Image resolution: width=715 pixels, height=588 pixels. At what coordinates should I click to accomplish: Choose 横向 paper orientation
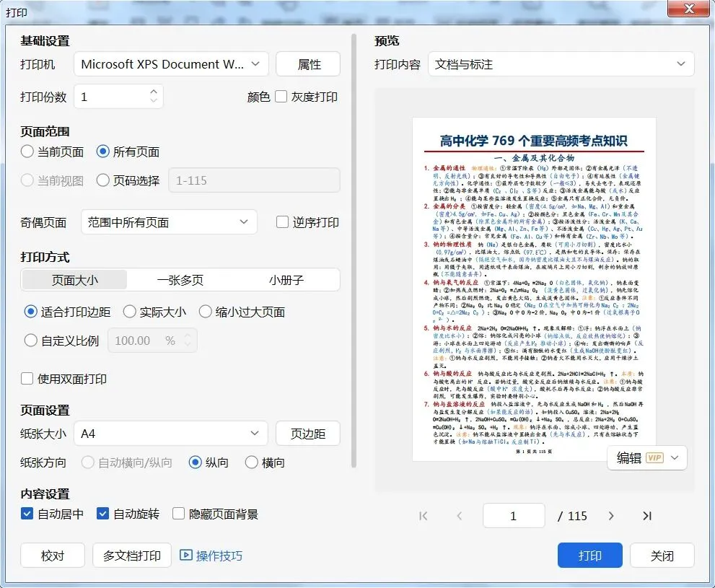(x=252, y=462)
